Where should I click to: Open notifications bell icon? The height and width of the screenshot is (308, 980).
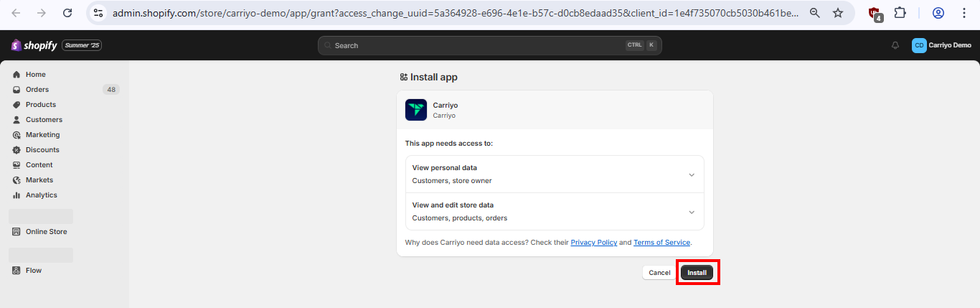pos(895,45)
